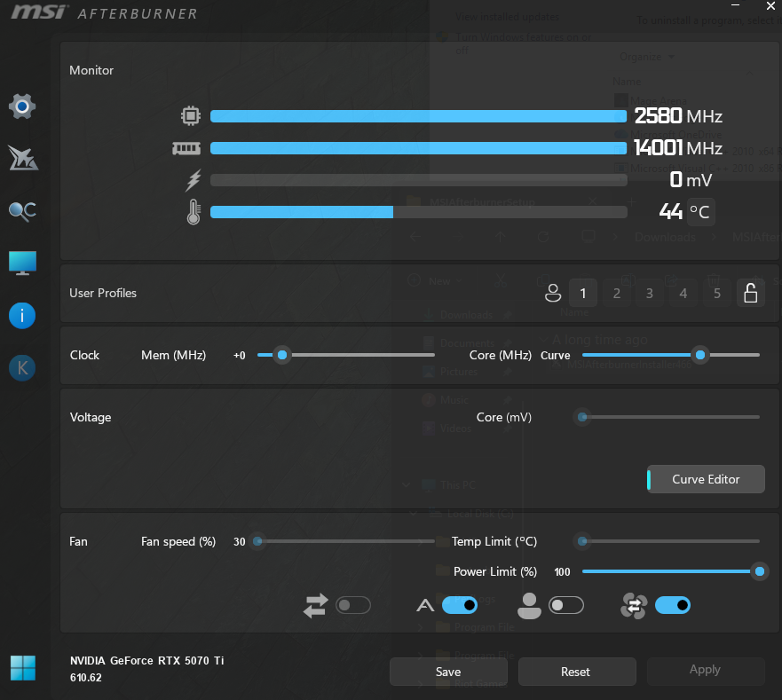Launch the OC Scanner magnifier icon
Viewport: 782px width, 700px height.
coord(22,211)
